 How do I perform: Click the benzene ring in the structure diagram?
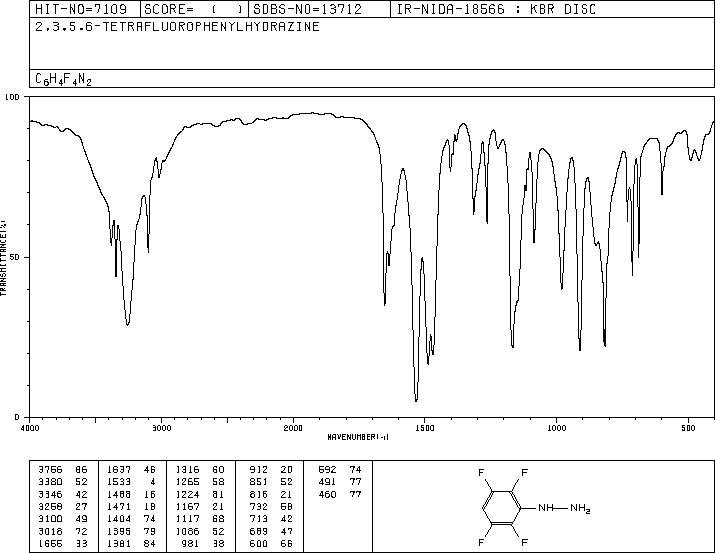(x=502, y=507)
